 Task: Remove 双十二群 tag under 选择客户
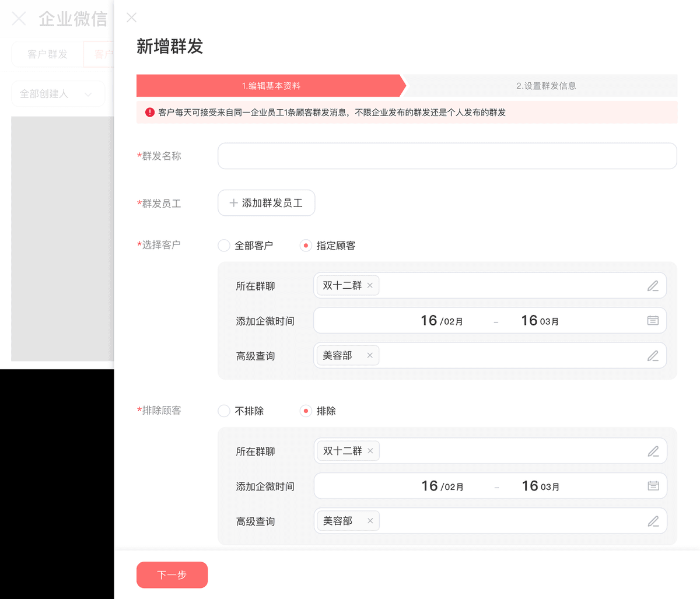pos(370,285)
